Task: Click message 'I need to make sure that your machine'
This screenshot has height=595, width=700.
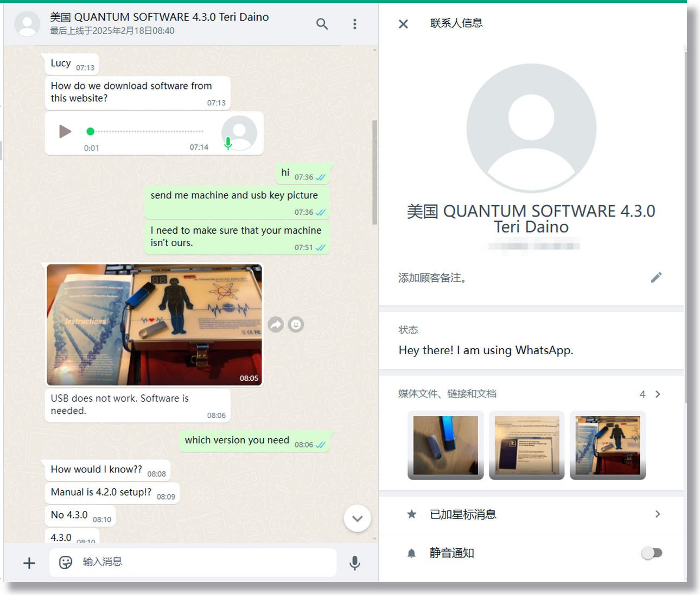Action: (x=237, y=237)
